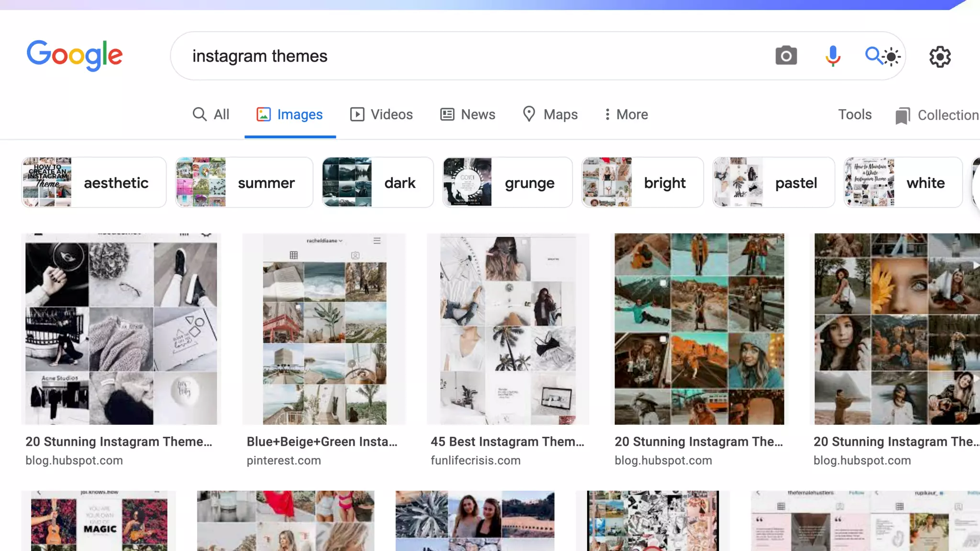Expand the More search options menu
Image resolution: width=980 pixels, height=551 pixels.
[x=626, y=114]
